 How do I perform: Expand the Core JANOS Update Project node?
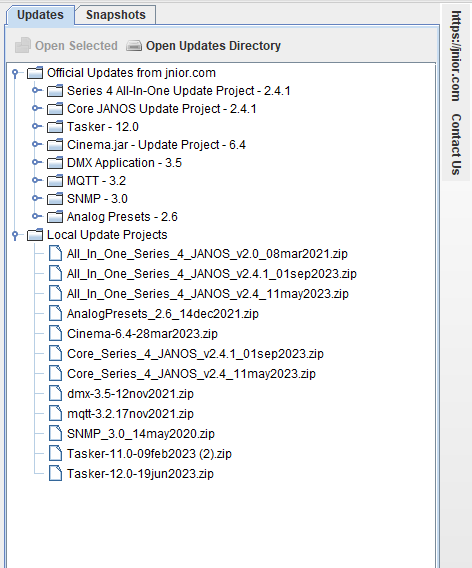tap(35, 108)
